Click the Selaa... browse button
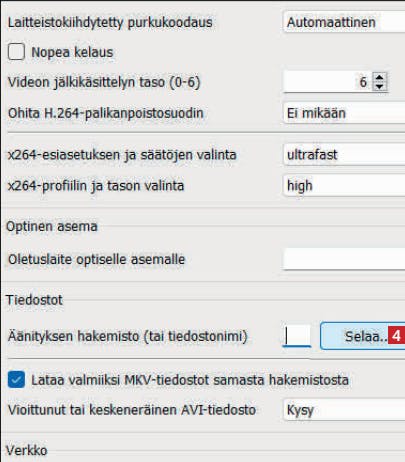The image size is (405, 462). [x=363, y=336]
